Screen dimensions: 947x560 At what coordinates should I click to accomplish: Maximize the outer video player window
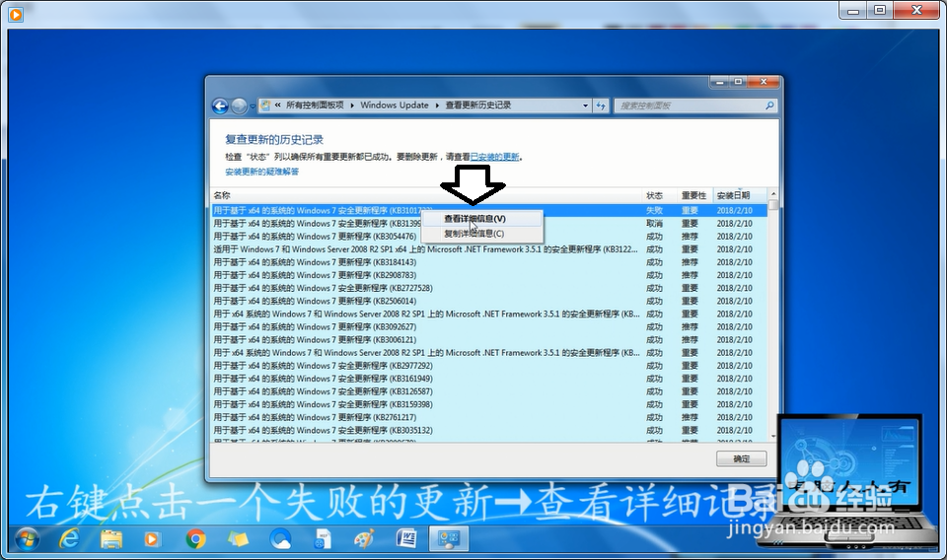880,10
